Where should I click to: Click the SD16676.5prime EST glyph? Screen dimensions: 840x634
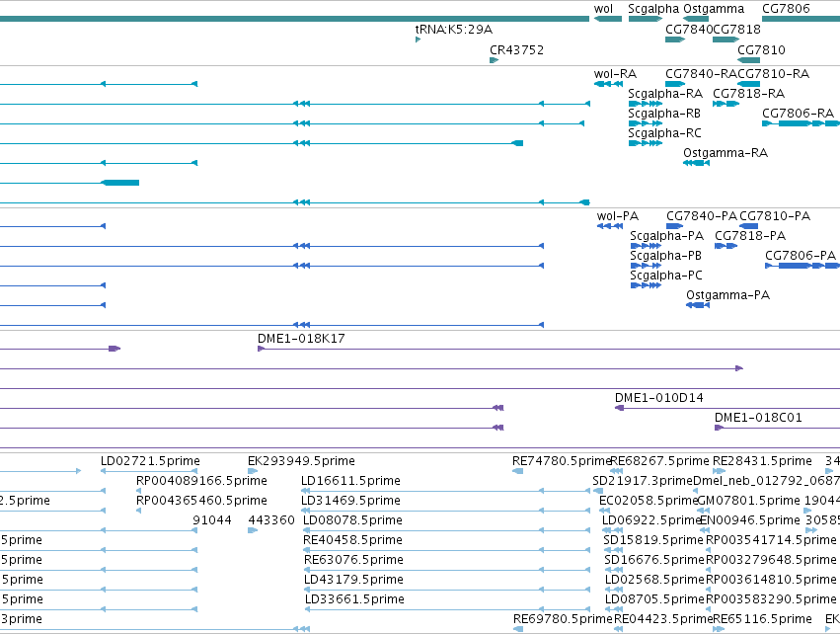point(614,570)
